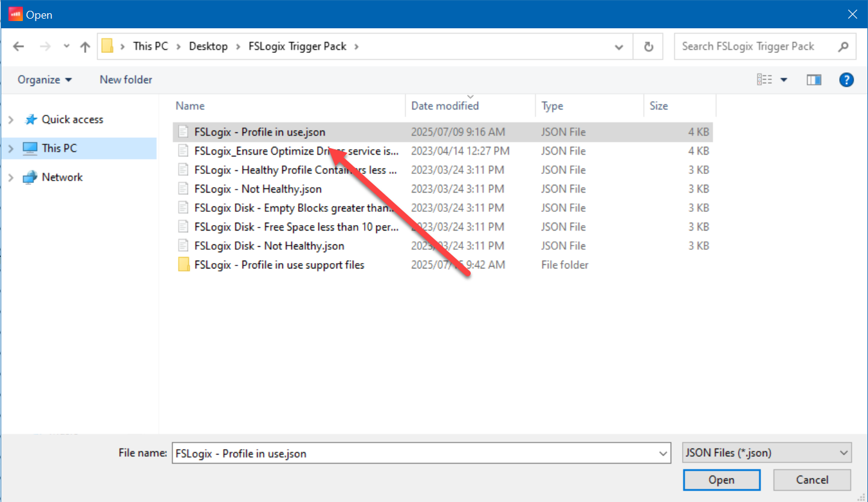The image size is (868, 502).
Task: Click the Open button
Action: pyautogui.click(x=721, y=480)
